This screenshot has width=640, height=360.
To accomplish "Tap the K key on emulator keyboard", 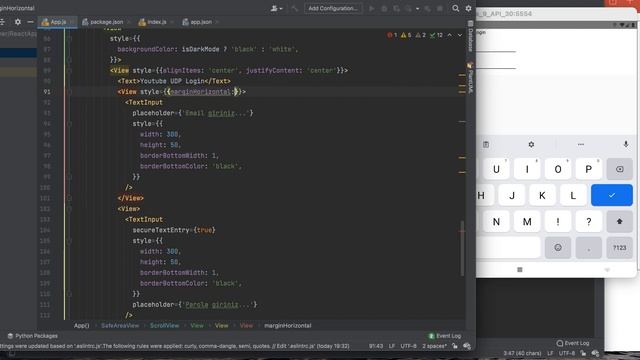I will 542,196.
